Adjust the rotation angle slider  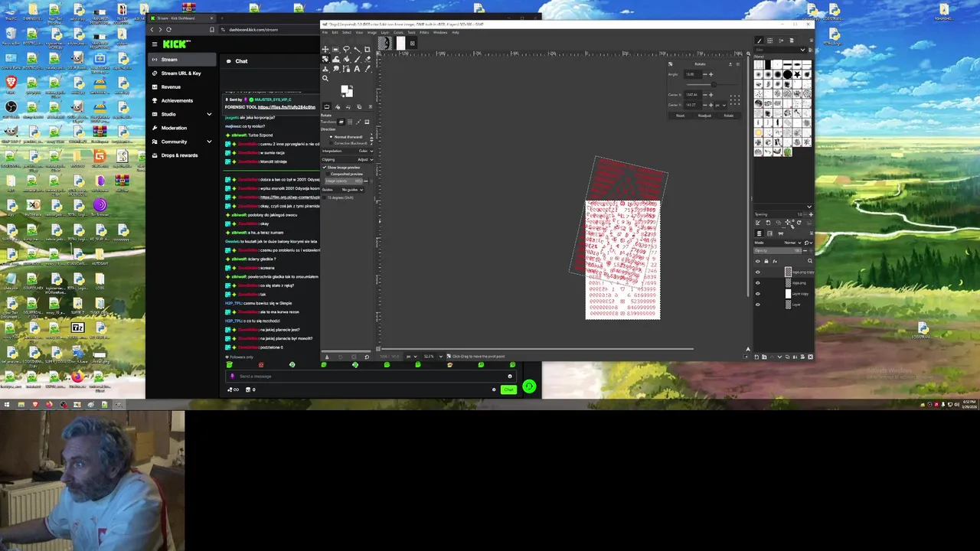714,84
